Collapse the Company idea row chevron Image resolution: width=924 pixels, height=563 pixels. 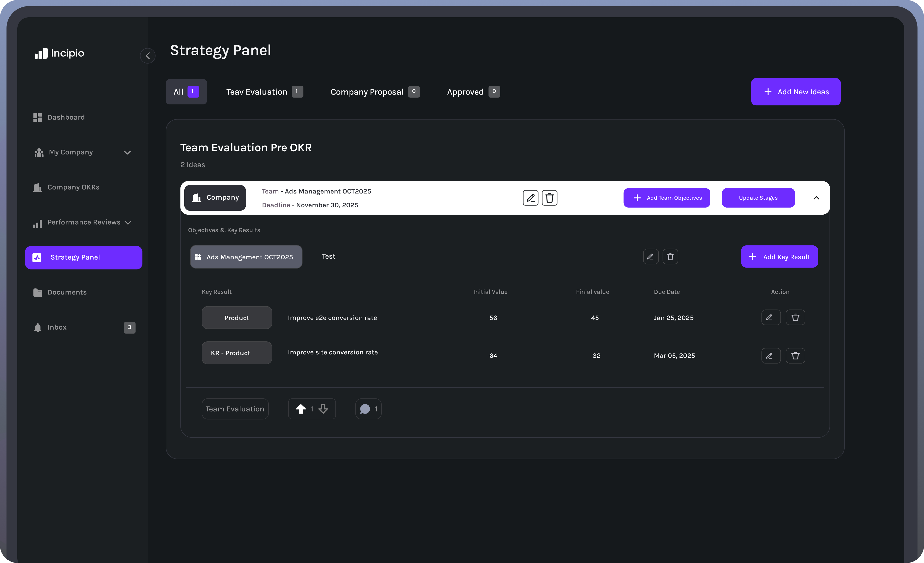[x=816, y=198]
